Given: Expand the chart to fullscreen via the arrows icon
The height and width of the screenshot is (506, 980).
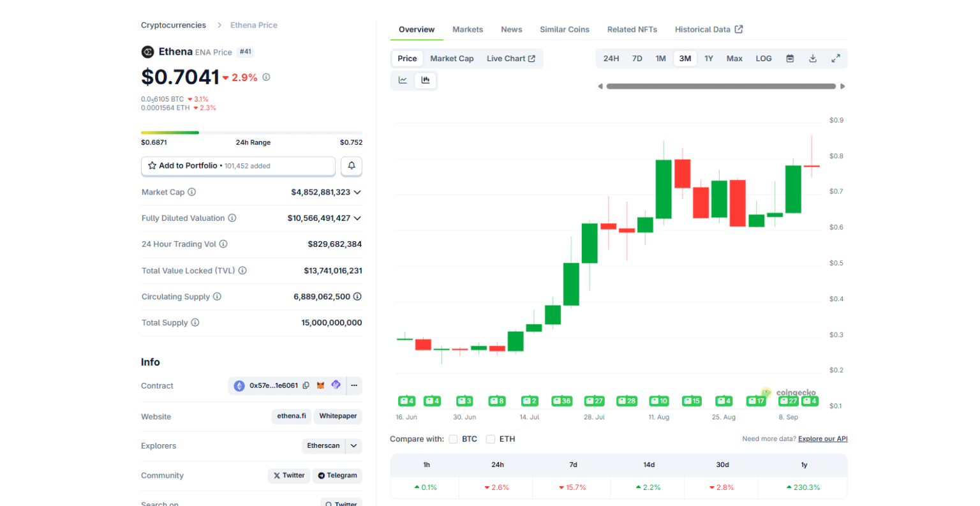Looking at the screenshot, I should tap(836, 58).
